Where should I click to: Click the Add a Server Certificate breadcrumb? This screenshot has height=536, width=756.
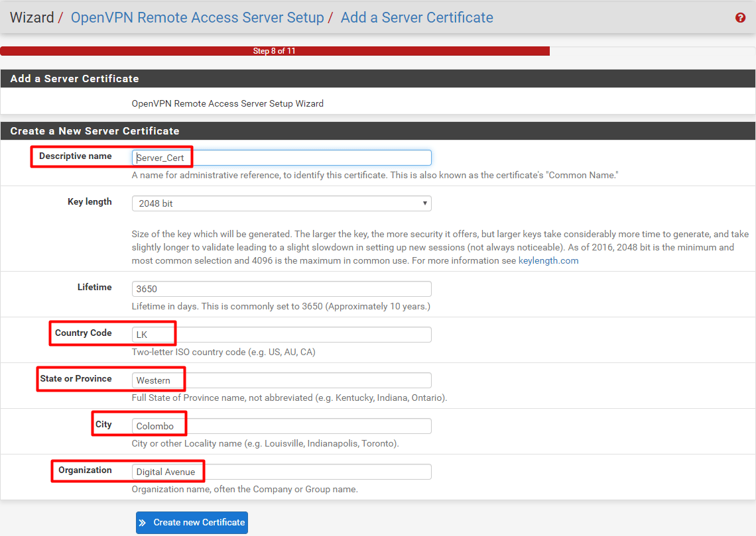point(416,18)
